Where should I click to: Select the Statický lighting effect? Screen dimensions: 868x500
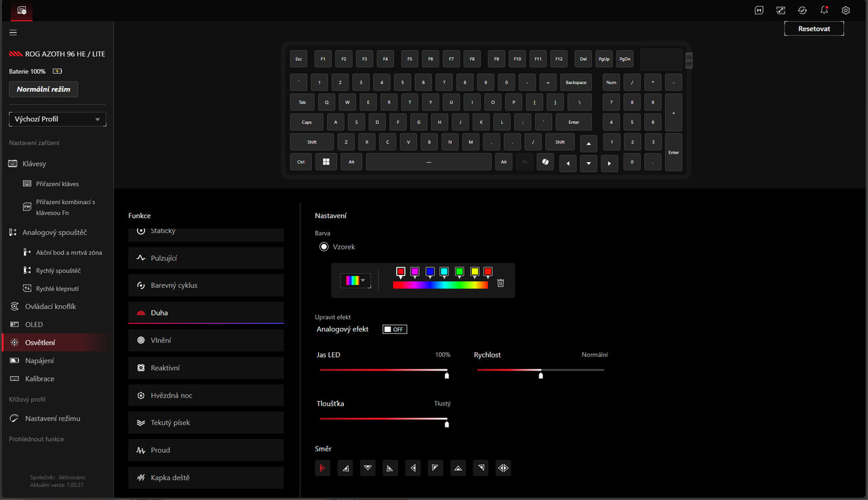[205, 233]
